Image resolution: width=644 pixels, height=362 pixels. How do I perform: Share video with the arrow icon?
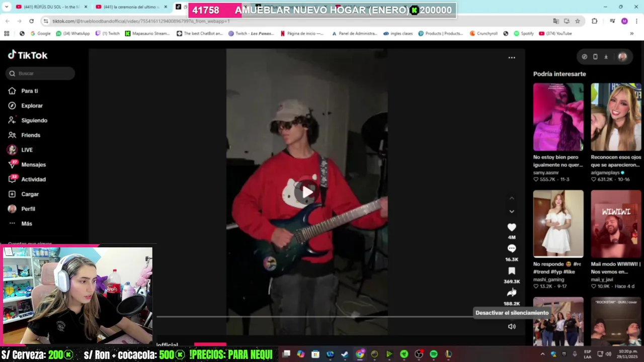[512, 293]
